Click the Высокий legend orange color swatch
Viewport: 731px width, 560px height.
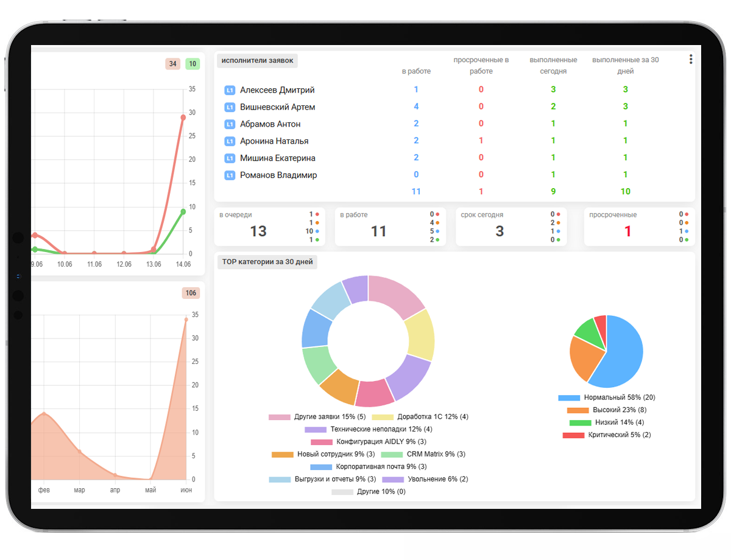click(x=577, y=410)
